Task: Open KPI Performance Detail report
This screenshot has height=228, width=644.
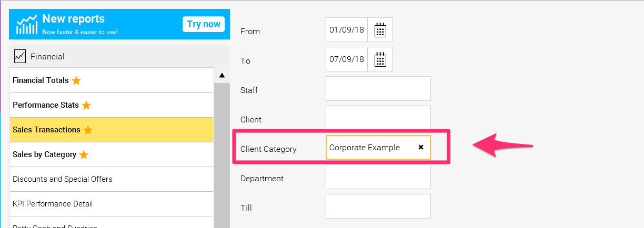Action: coord(112,204)
